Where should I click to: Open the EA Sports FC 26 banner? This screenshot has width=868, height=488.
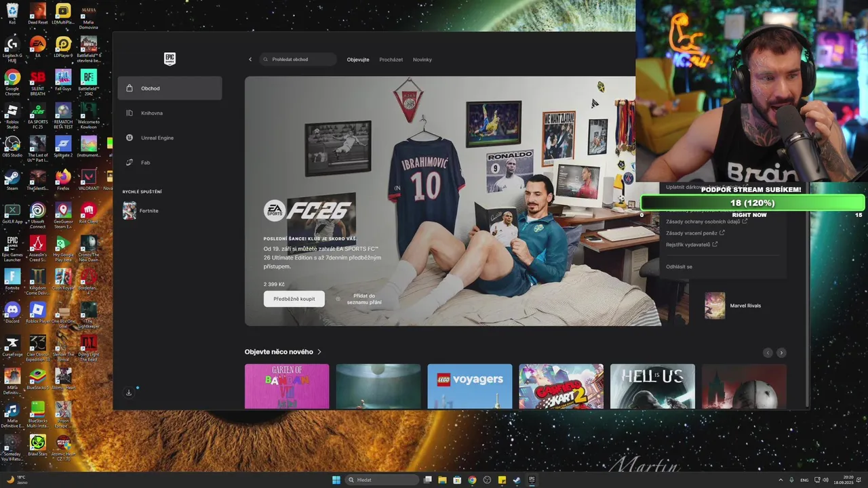click(453, 201)
